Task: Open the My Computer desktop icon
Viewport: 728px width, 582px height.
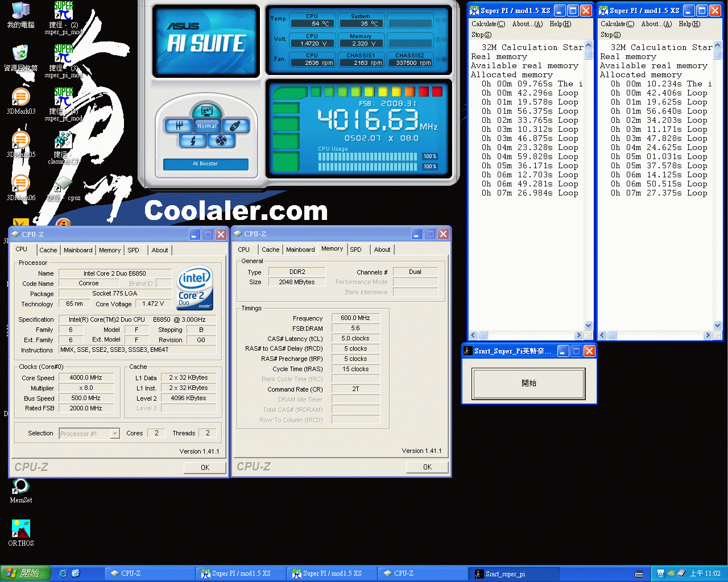Action: [x=20, y=15]
